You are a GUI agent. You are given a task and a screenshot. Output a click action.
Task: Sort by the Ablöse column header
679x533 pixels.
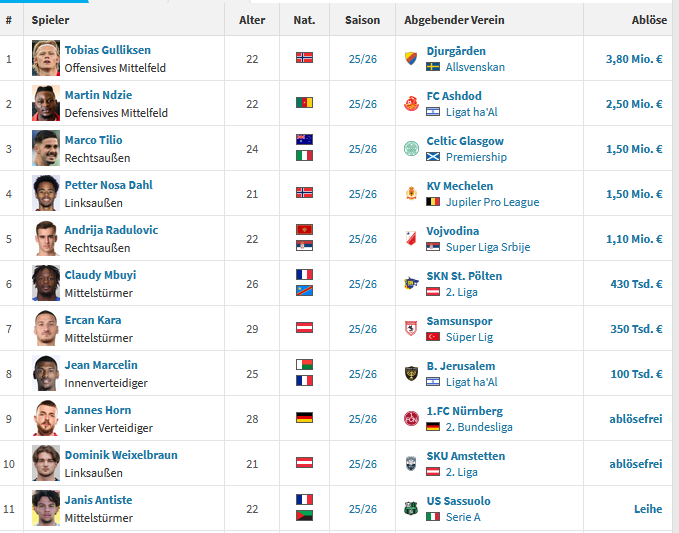coord(649,20)
